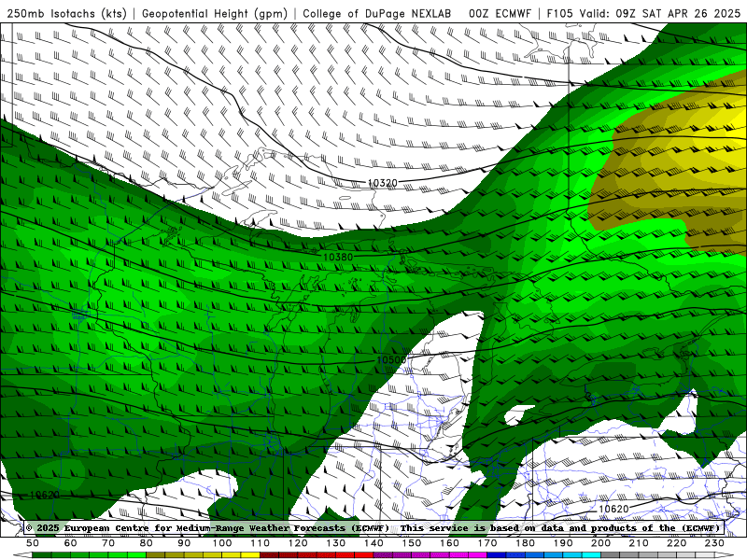Click the bright yellow swatch left of 110

(x=250, y=556)
